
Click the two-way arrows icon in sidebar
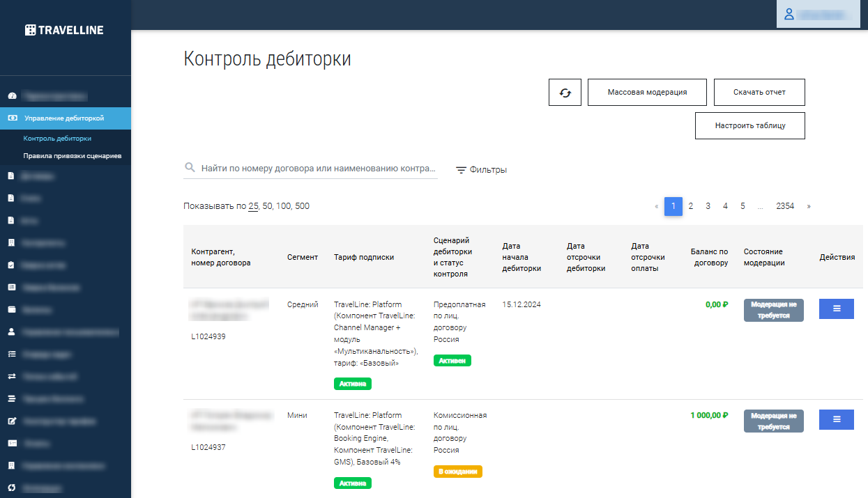pos(11,377)
